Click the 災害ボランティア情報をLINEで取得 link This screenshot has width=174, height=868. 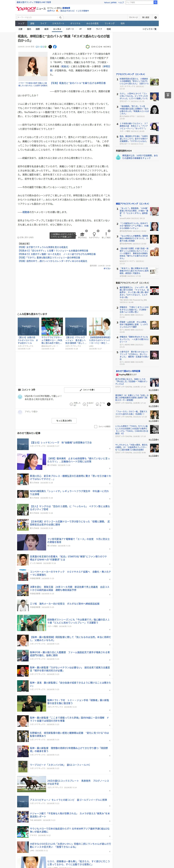[34, 2]
